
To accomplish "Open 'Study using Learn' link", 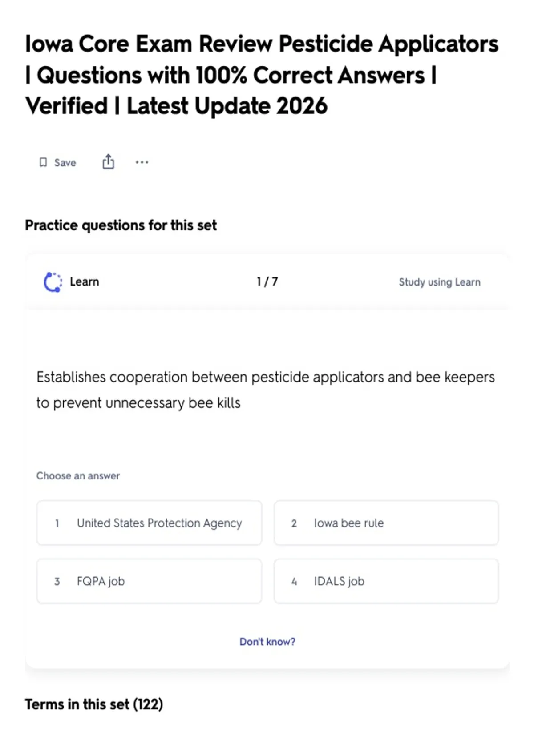I will click(x=440, y=282).
